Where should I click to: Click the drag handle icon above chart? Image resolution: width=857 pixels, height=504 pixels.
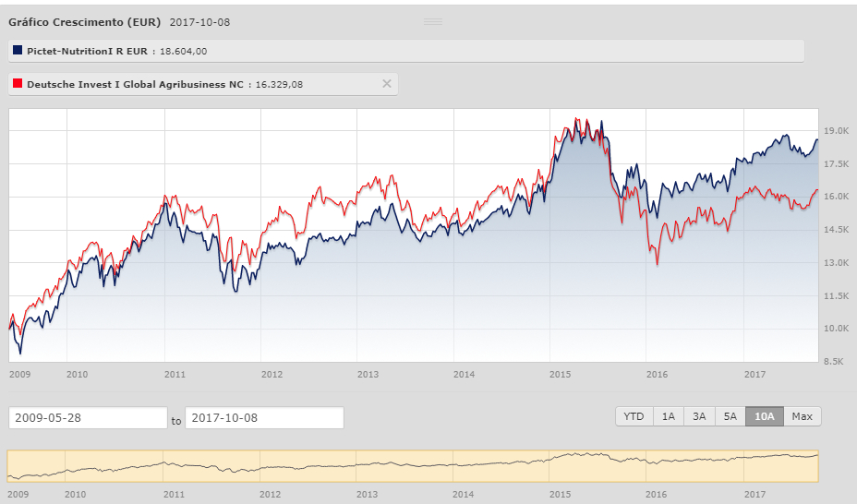[x=432, y=20]
